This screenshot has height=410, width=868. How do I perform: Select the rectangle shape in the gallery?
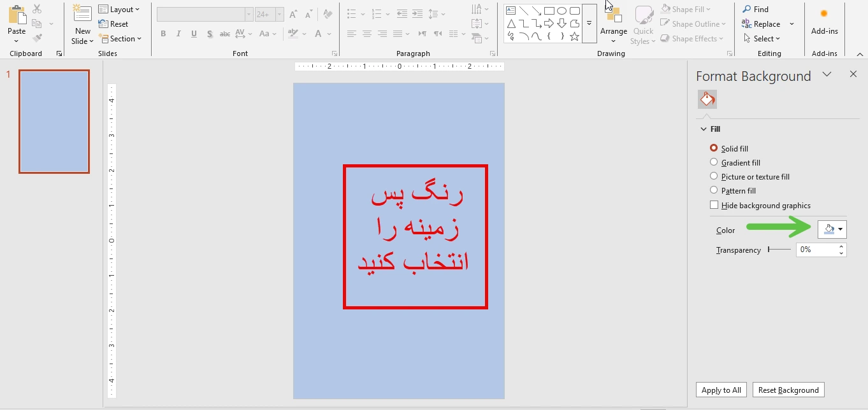pyautogui.click(x=549, y=11)
